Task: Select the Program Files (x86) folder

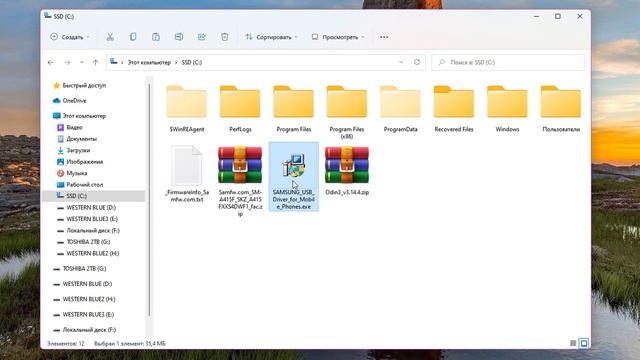Action: (x=347, y=112)
